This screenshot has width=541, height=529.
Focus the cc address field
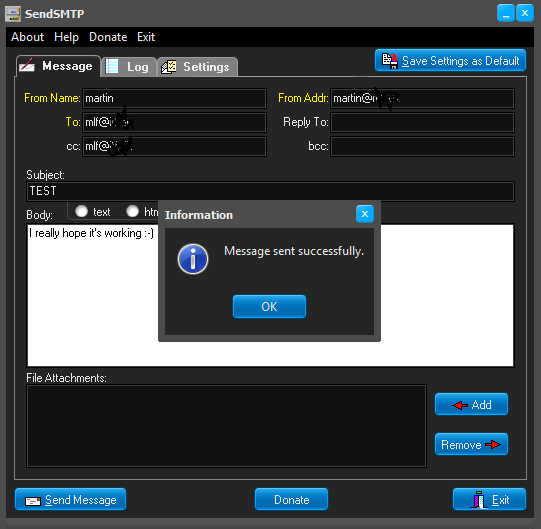(x=174, y=146)
